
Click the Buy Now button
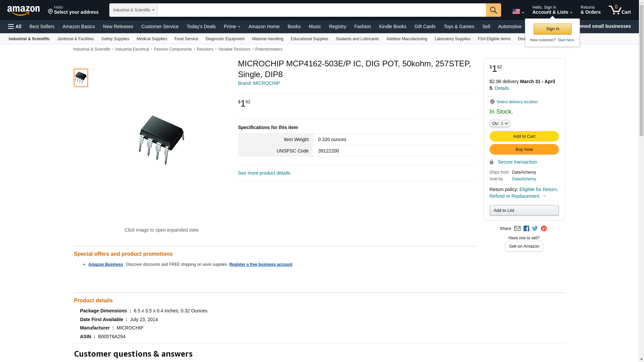click(524, 149)
